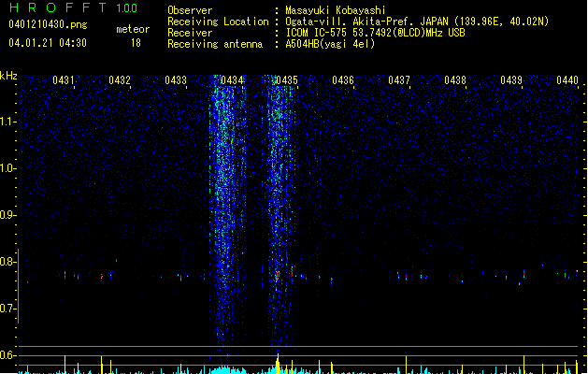588x374 pixels.
Task: Click the 0438 time marker
Action: 455,80
